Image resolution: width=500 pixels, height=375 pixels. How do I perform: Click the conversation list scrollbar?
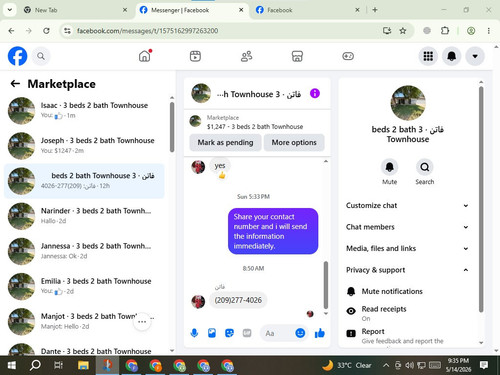coord(172,127)
